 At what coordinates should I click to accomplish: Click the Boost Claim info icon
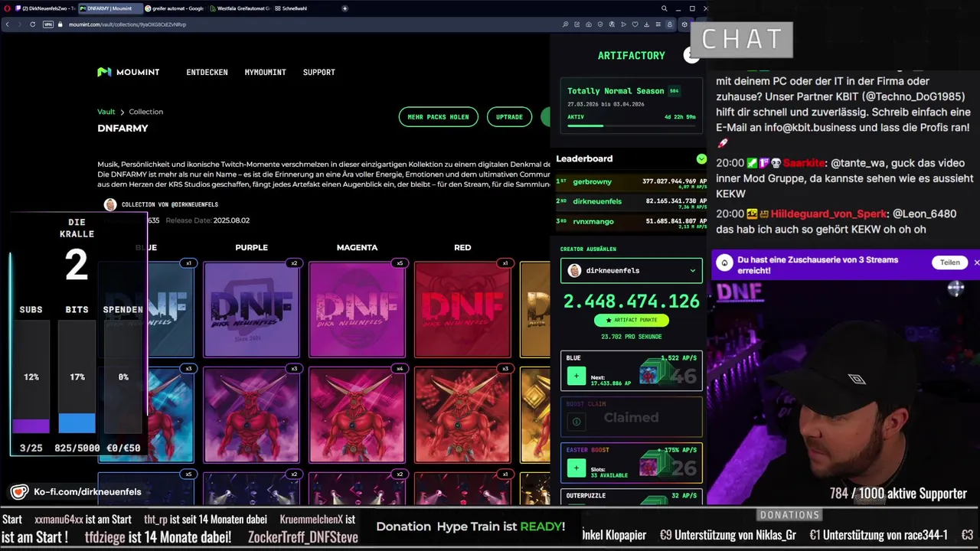point(577,422)
